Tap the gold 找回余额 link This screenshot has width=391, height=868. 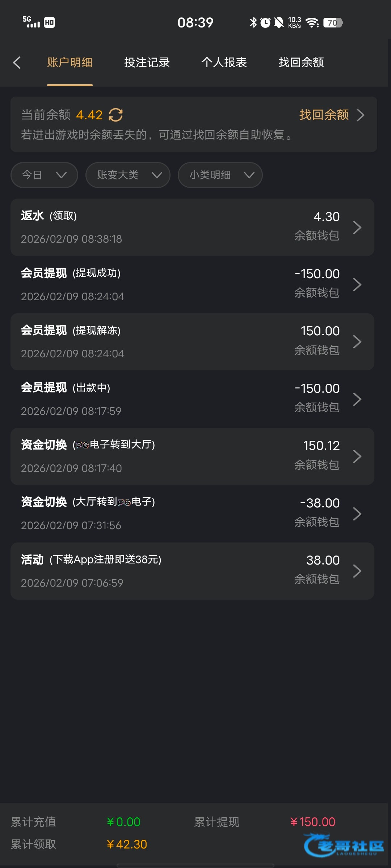click(331, 115)
